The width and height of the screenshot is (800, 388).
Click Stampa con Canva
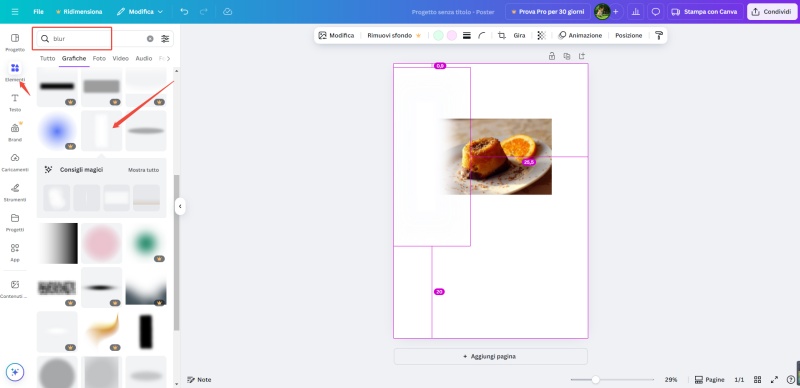(705, 11)
